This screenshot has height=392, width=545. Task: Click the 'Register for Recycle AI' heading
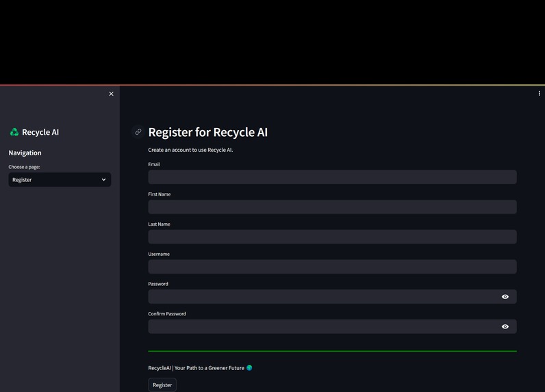[208, 132]
